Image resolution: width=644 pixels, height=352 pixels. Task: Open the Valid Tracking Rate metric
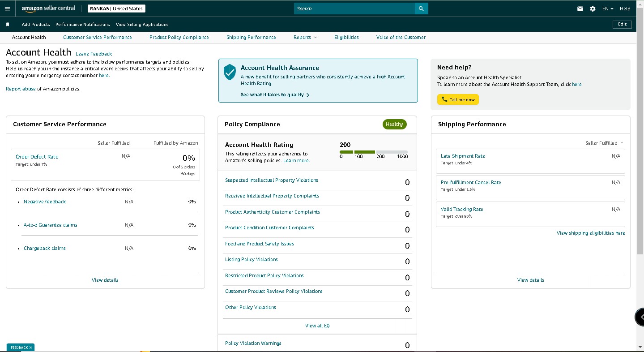coord(462,209)
